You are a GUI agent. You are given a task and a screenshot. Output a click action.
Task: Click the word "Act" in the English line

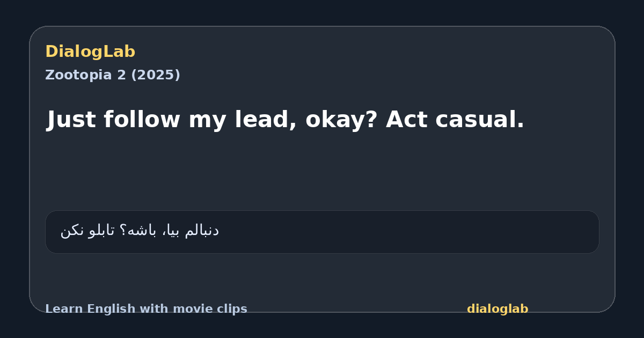pos(406,120)
